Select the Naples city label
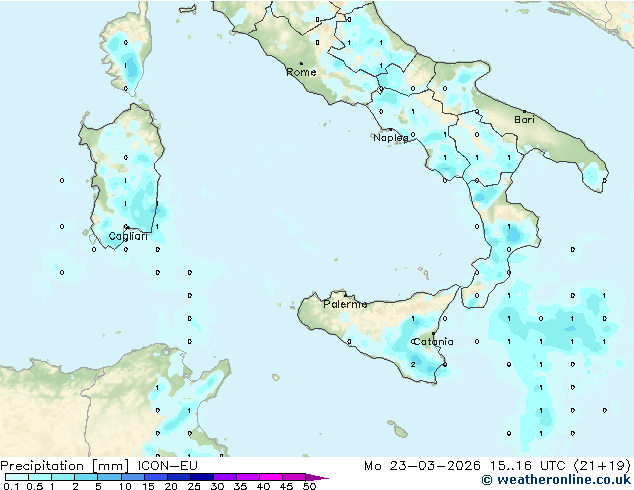 tap(391, 138)
